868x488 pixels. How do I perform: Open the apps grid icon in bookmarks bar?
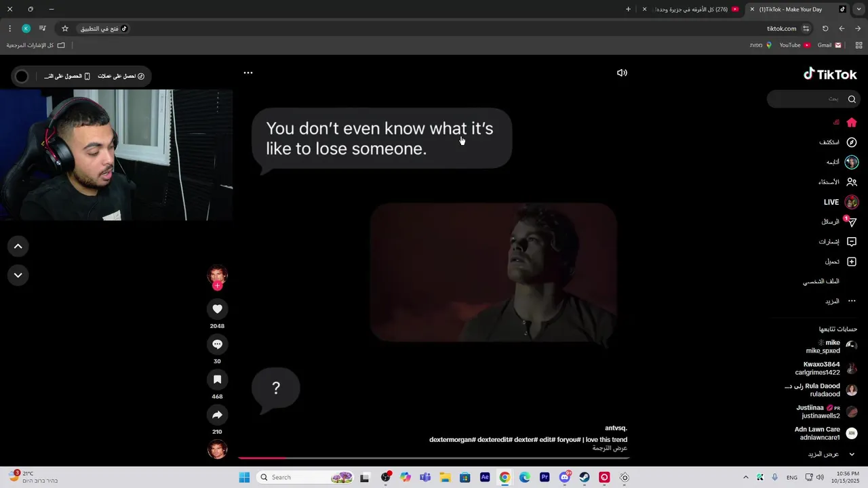(859, 45)
